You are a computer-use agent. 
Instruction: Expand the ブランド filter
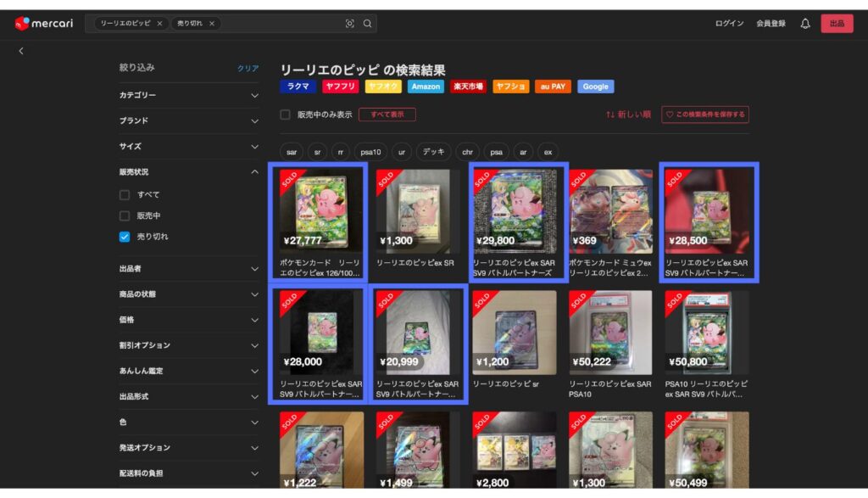(x=189, y=120)
